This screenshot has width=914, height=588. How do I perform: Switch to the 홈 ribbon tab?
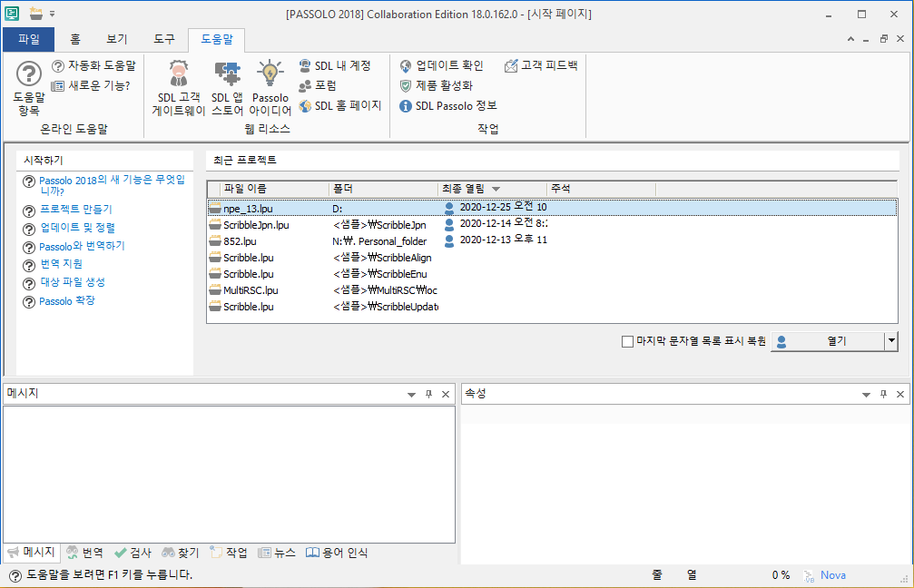click(x=75, y=39)
